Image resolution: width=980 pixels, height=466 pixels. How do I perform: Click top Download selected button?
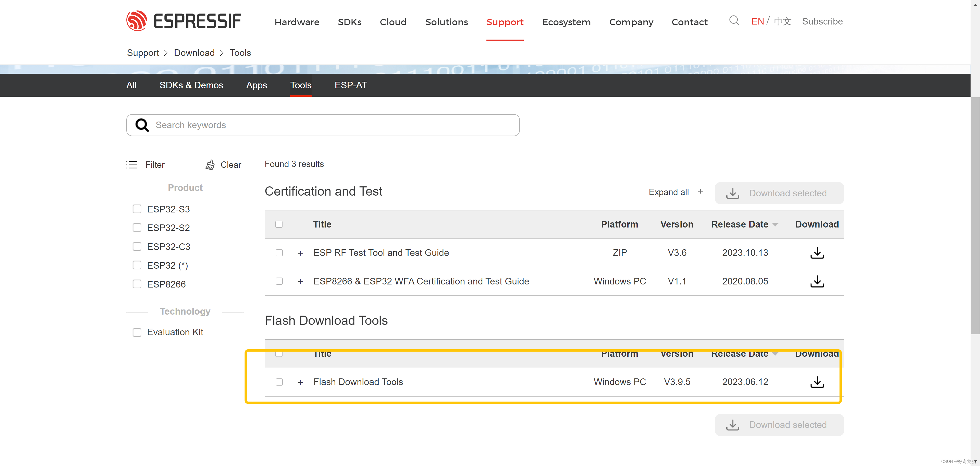[779, 193]
